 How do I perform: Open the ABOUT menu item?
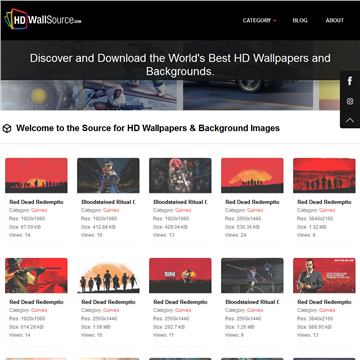pos(335,20)
